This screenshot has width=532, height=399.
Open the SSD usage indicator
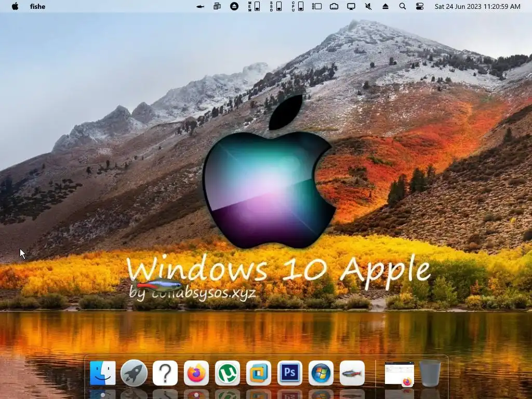[x=276, y=6]
